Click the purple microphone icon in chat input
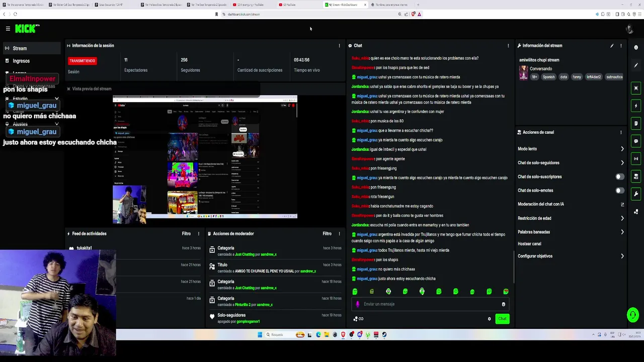 pos(358,304)
